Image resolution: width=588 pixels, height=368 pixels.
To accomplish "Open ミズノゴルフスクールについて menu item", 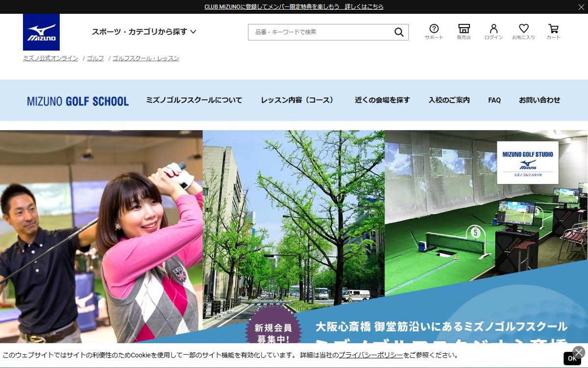I will pos(194,100).
